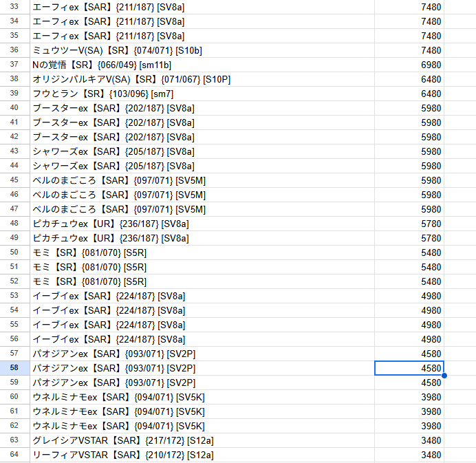Image resolution: width=476 pixels, height=463 pixels.
Task: Select ブースターex cell in row 40
Action: (x=202, y=108)
